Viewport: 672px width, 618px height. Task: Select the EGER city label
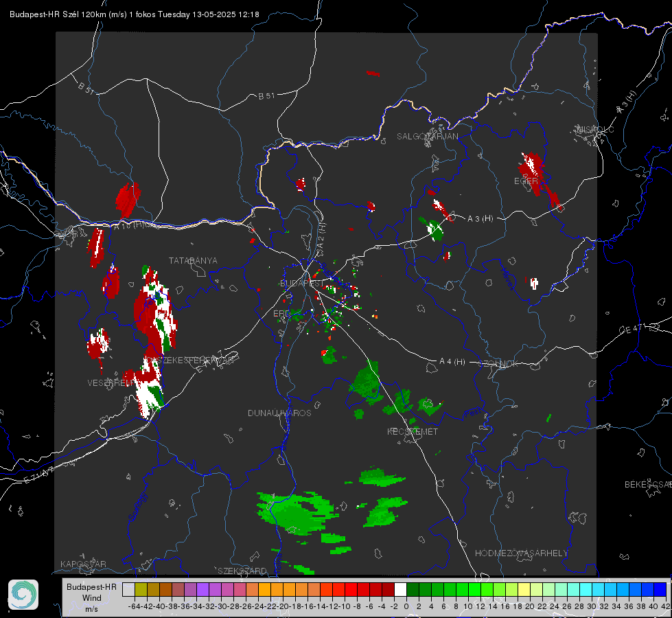click(x=526, y=181)
